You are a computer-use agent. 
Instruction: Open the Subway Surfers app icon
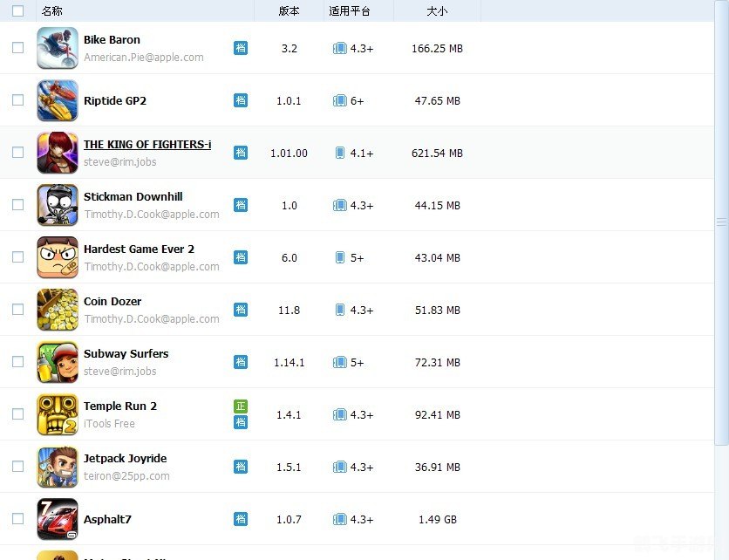(58, 362)
